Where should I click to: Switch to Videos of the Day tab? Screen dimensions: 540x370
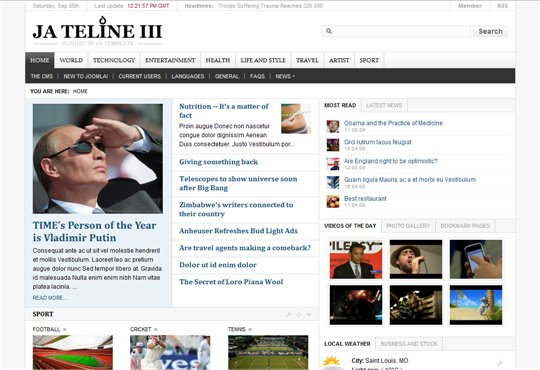pos(350,226)
